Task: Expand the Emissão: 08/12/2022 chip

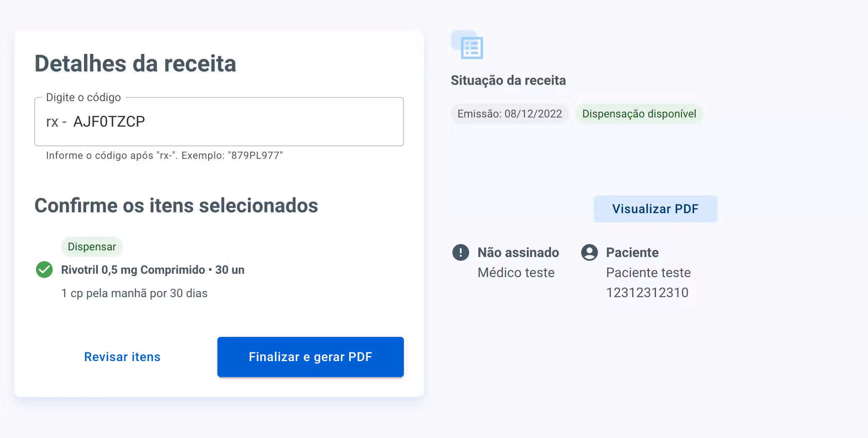Action: pyautogui.click(x=510, y=113)
